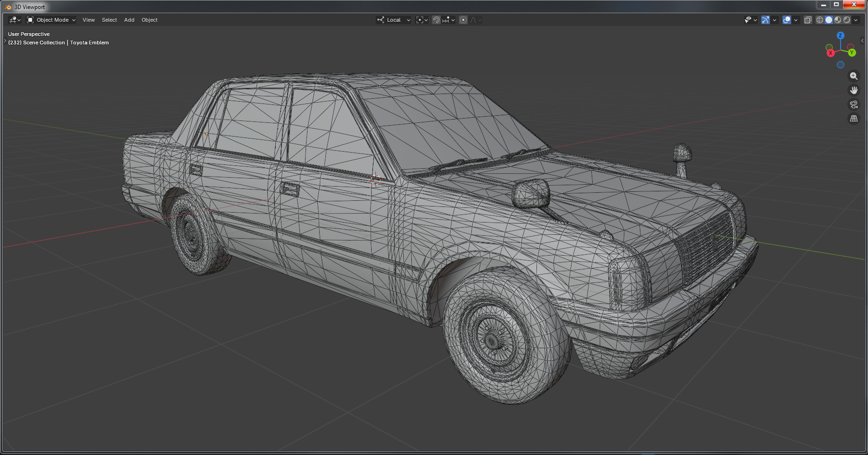Toggle viewport gizmos display
Image resolution: width=868 pixels, height=455 pixels.
tap(766, 20)
